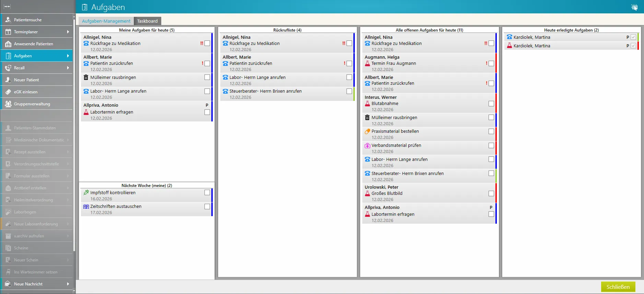Click trash icon beside Mülleimer rausbringen in Meine Aufgaben
Screen dimensions: 644x294
(86, 78)
